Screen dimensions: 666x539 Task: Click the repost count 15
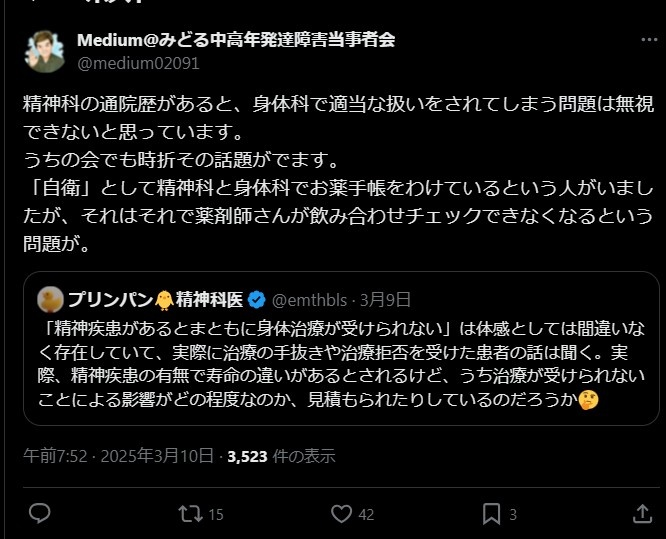tap(215, 515)
